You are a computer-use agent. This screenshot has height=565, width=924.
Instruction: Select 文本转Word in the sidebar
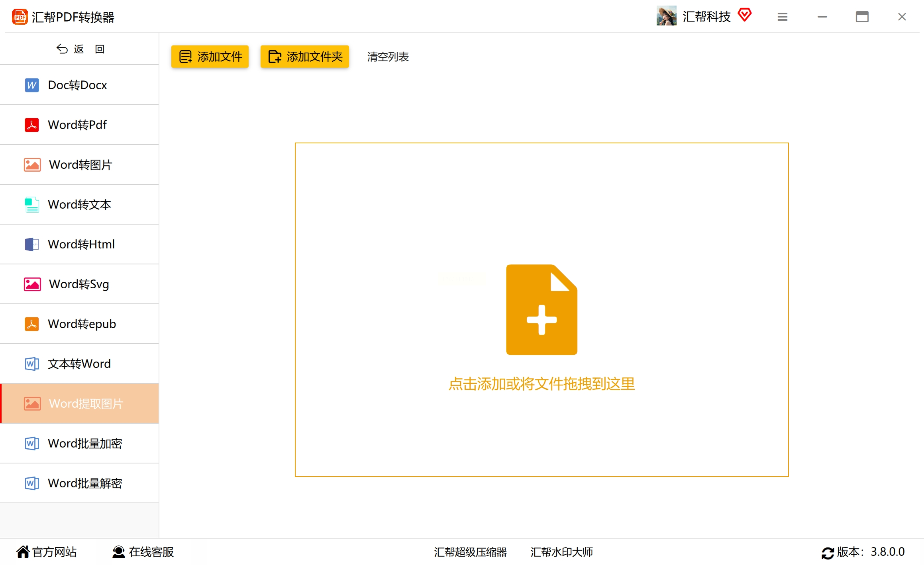pyautogui.click(x=79, y=364)
